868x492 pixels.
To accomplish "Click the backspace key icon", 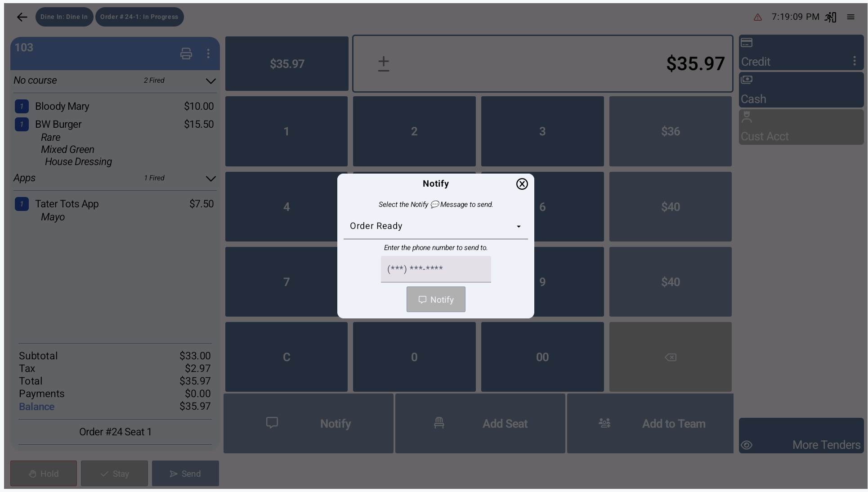I will coord(670,357).
